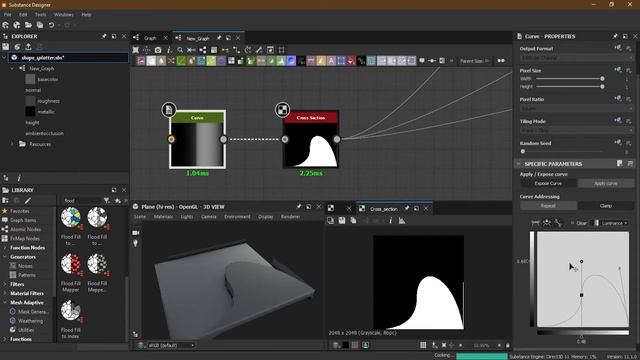Select the Clamp curve addressing option
640x360 pixels.
click(606, 206)
